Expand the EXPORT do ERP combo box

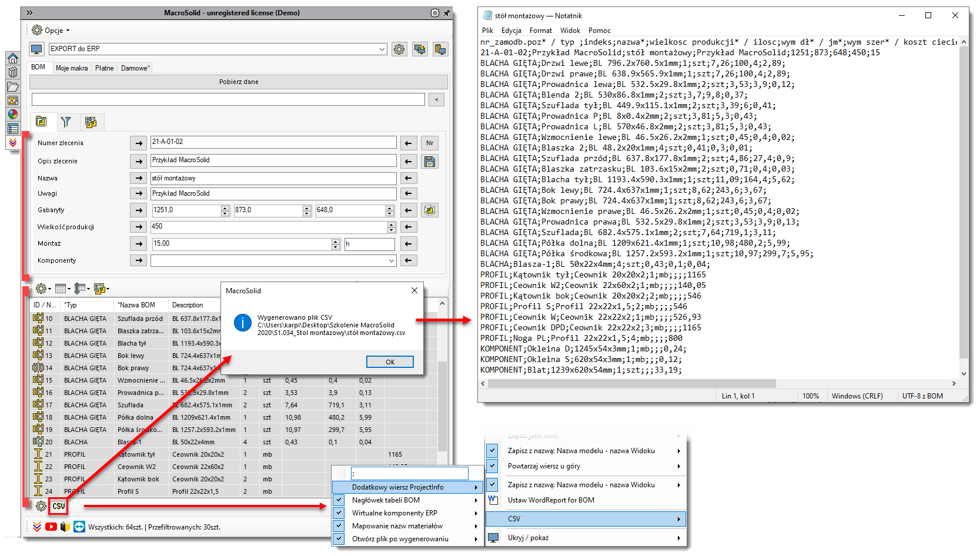pos(382,49)
